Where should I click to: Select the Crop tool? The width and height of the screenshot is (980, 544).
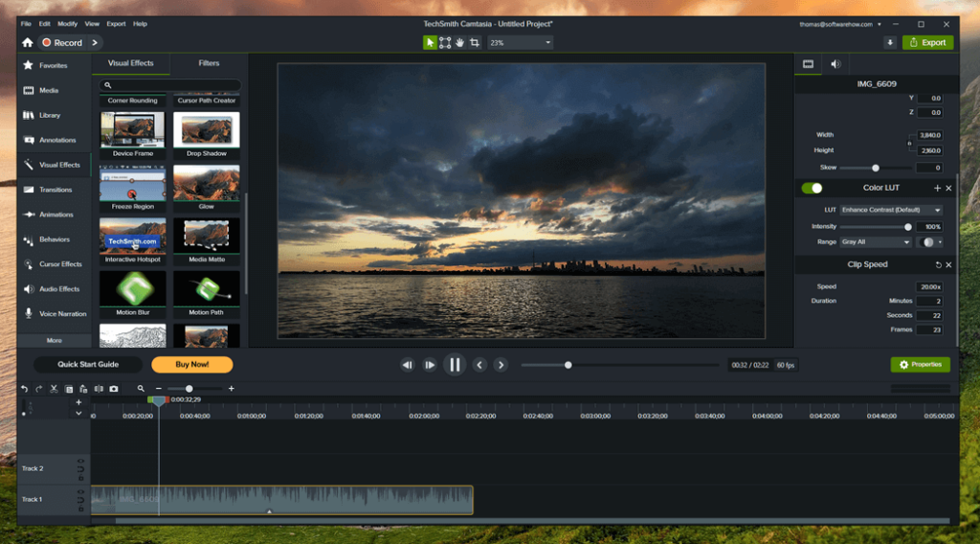click(475, 42)
